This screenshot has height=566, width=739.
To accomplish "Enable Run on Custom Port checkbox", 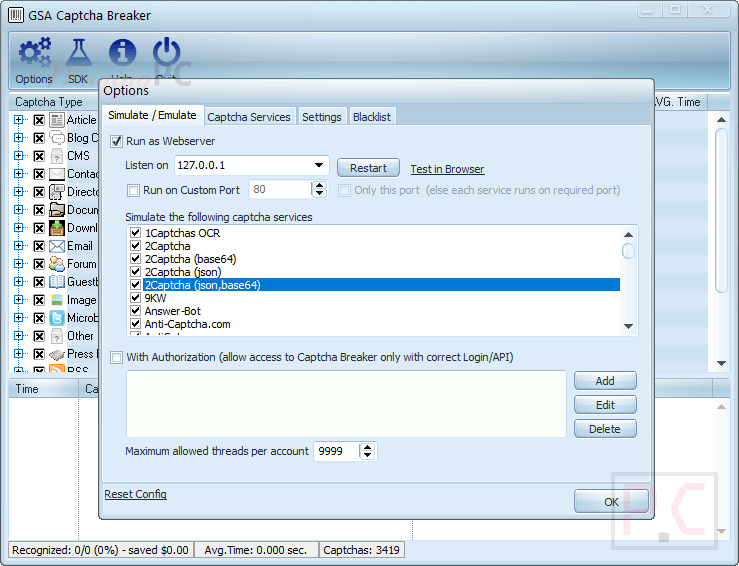I will coord(133,190).
